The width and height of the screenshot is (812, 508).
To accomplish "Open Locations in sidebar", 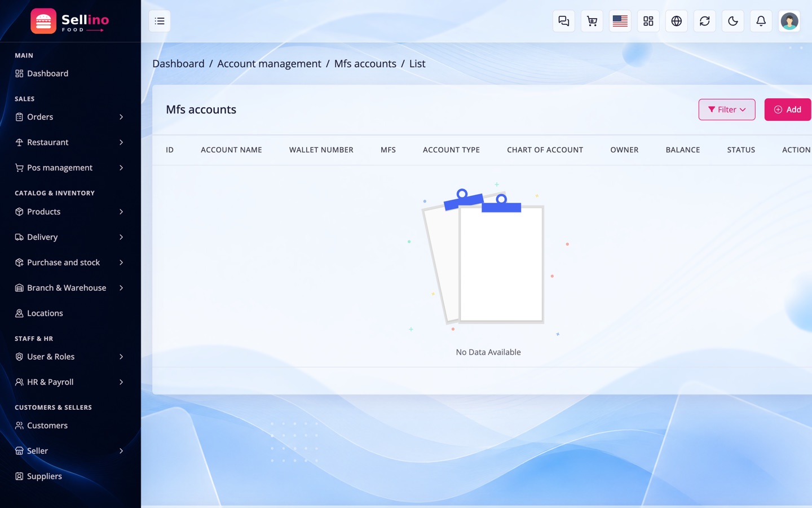I will 70,313.
